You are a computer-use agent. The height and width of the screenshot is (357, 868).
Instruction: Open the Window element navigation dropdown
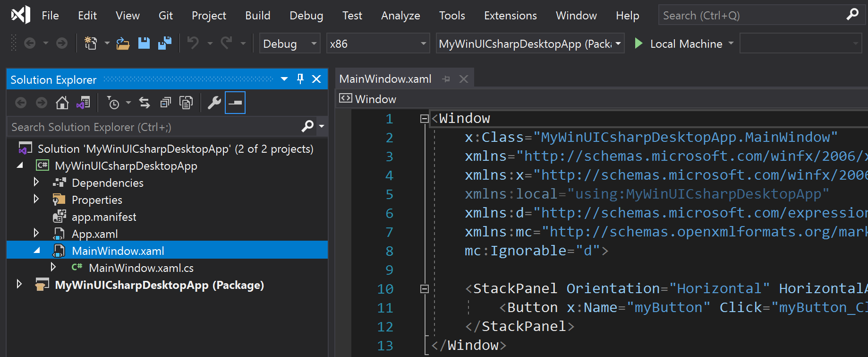[x=601, y=99]
